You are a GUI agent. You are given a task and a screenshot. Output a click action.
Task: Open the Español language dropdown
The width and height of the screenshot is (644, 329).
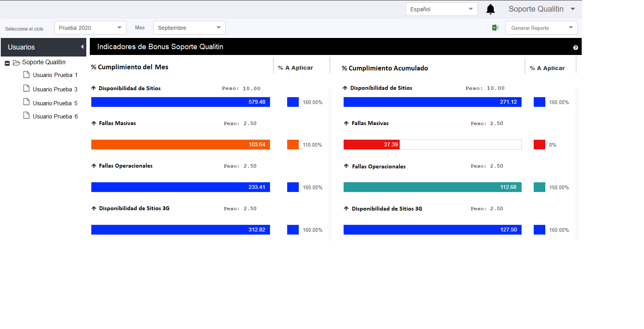coord(442,9)
